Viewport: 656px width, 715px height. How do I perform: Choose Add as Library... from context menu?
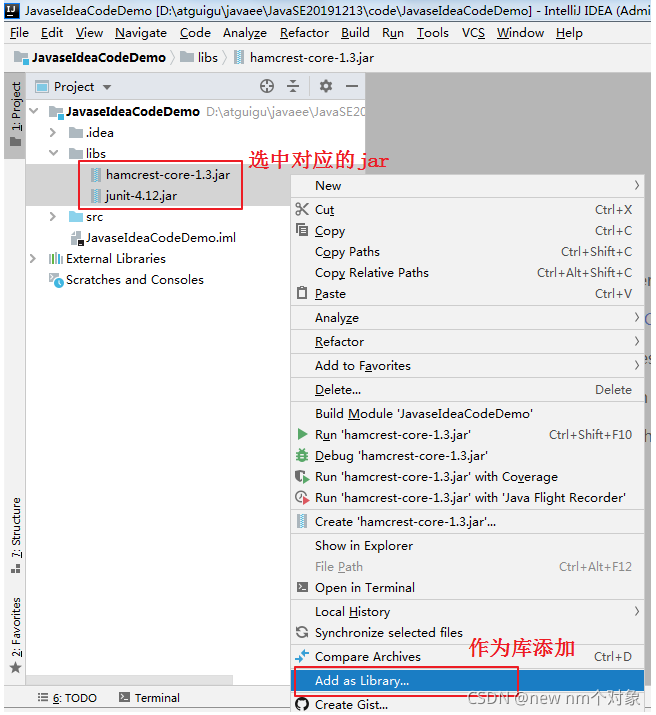point(467,680)
